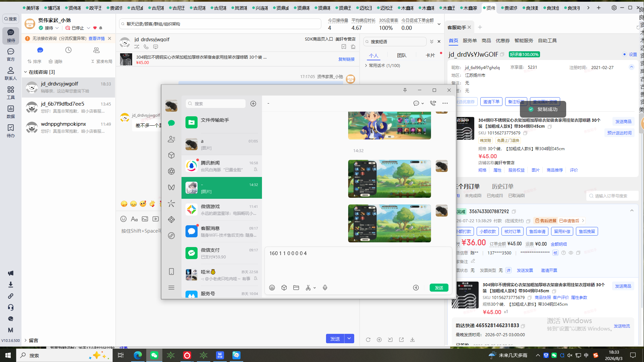Expand the stats panel chevron beside 今日促成下单金额
The height and width of the screenshot is (362, 644).
pyautogui.click(x=439, y=24)
